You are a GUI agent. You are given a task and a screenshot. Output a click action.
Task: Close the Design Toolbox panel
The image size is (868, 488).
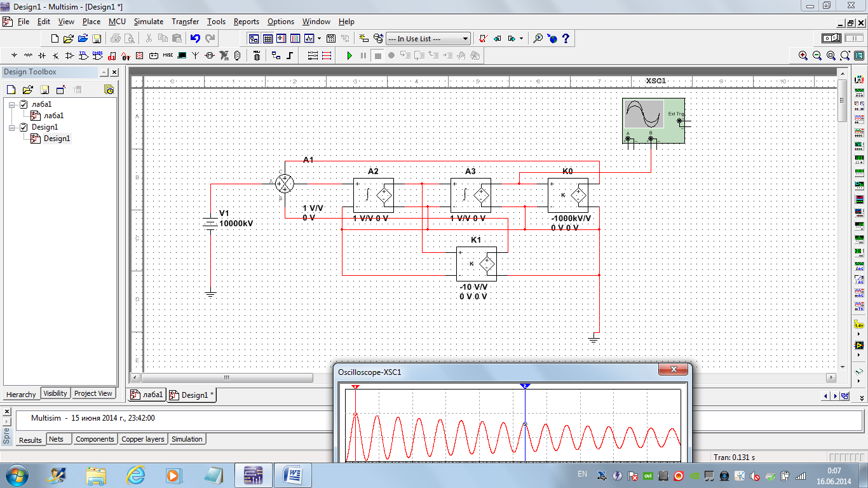coord(114,72)
